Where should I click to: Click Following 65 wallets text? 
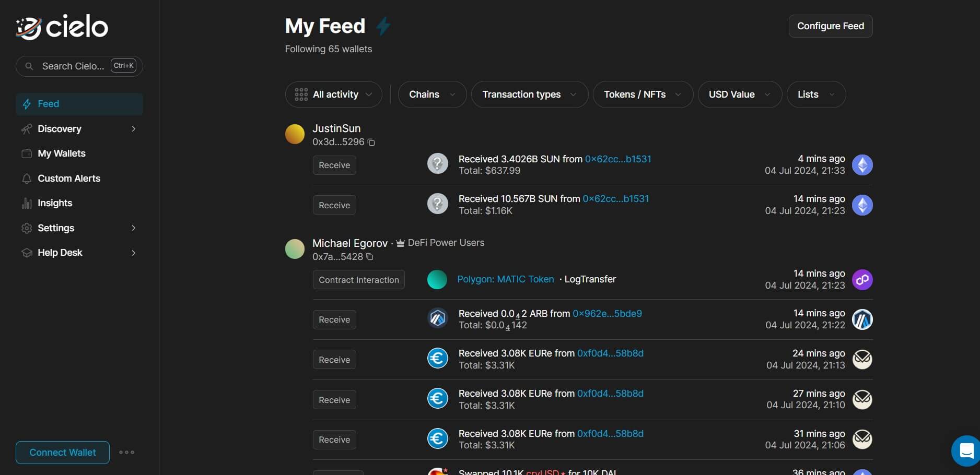pos(329,49)
